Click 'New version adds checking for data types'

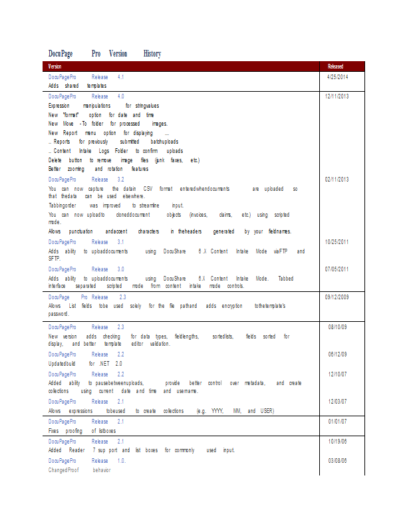click(169, 340)
